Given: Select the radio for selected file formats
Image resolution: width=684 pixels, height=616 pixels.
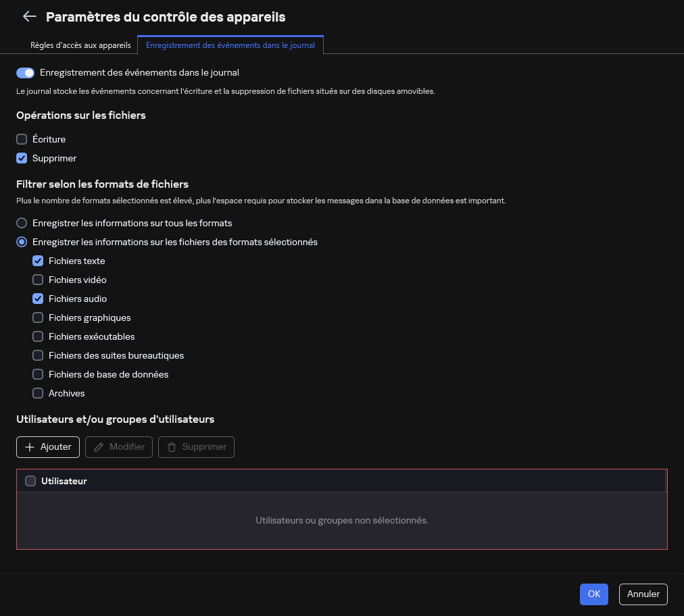Looking at the screenshot, I should [x=22, y=242].
